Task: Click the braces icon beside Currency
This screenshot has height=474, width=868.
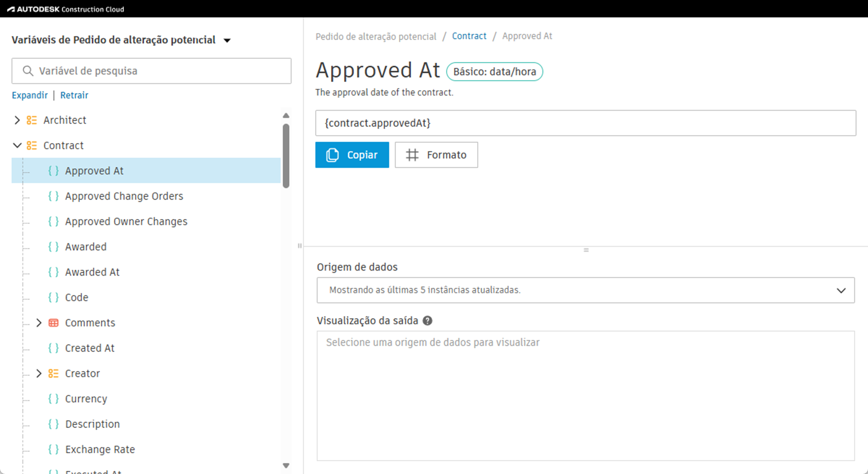Action: [53, 399]
